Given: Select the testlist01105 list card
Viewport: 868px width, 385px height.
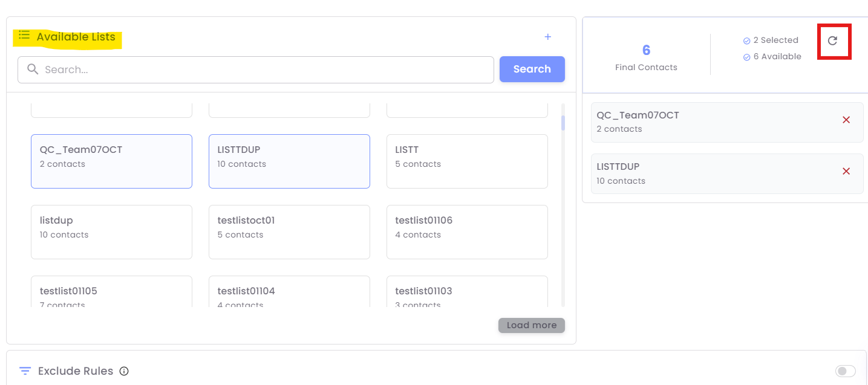Looking at the screenshot, I should pos(111,293).
